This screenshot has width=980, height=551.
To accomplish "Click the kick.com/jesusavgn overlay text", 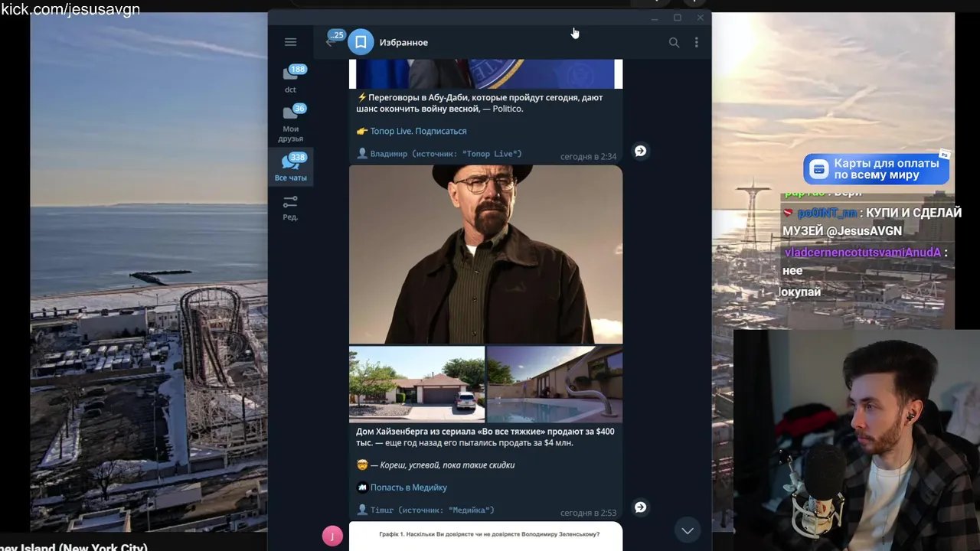I will pos(70,9).
